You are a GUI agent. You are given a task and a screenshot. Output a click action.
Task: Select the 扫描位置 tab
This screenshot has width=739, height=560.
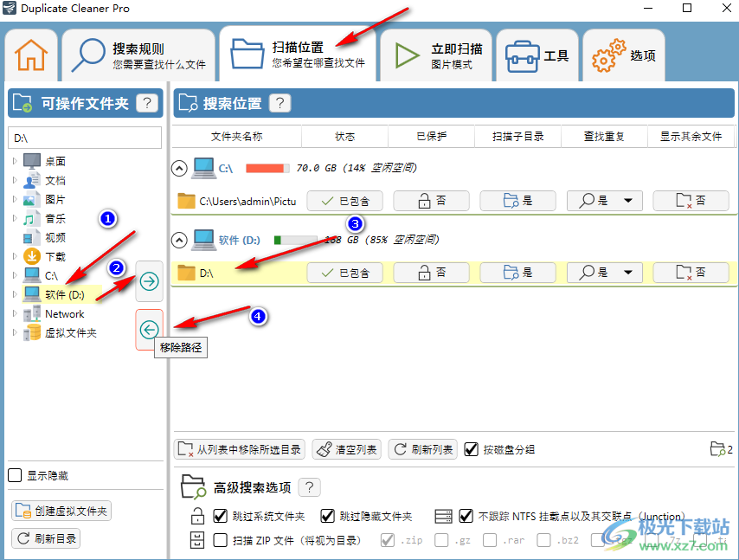298,54
